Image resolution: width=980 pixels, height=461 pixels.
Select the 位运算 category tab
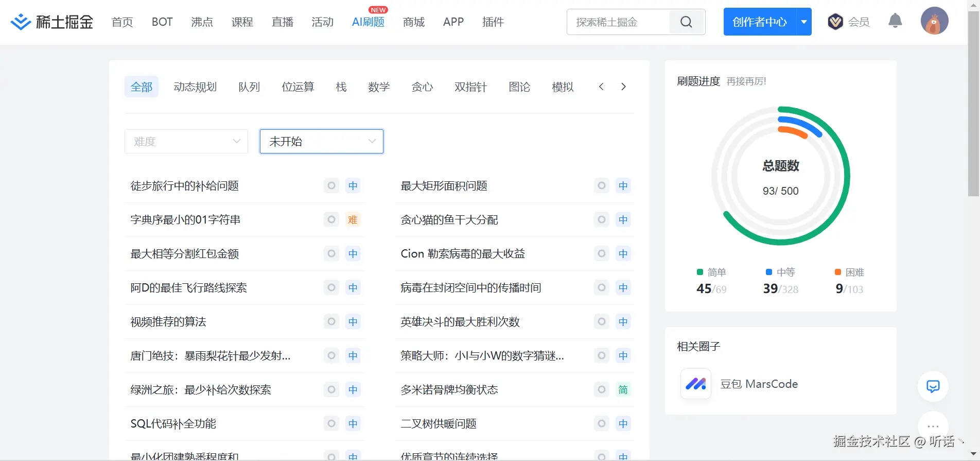(x=298, y=87)
